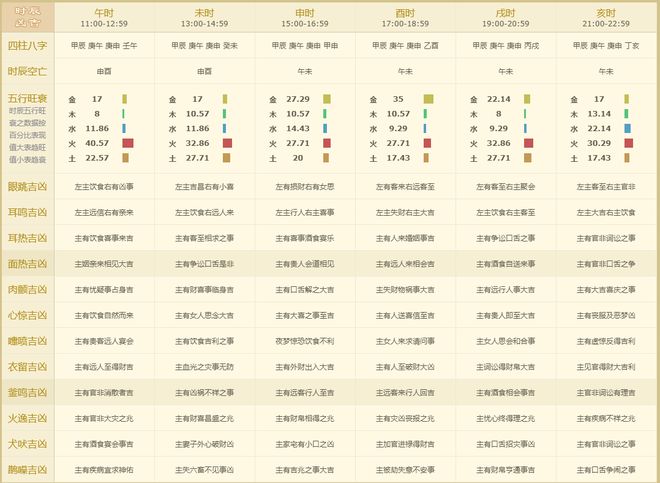Viewport: 660px width, 483px height.
Task: Click the yellow 金 bar valued 35
Action: [x=428, y=99]
